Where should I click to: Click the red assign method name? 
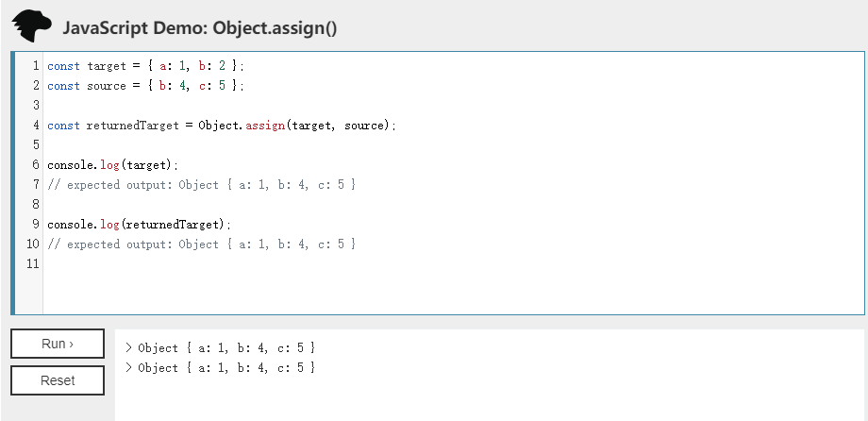[266, 126]
